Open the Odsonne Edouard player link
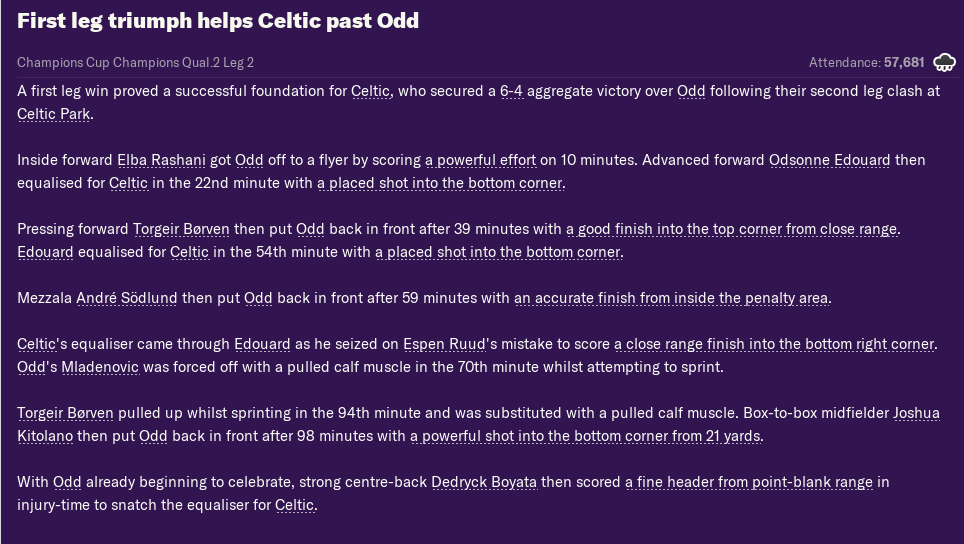Image resolution: width=964 pixels, height=544 pixels. pos(829,160)
